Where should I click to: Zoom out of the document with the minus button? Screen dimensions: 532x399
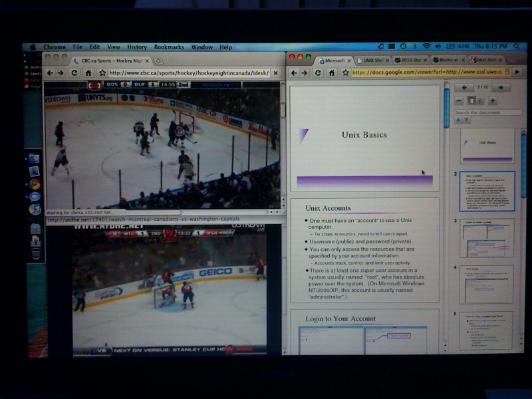tap(459, 101)
